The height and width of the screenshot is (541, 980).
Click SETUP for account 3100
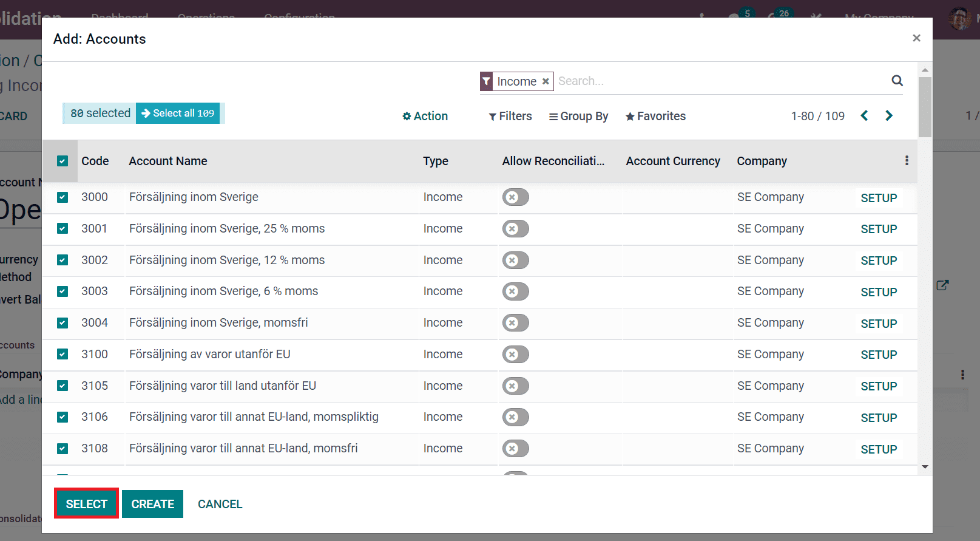879,355
